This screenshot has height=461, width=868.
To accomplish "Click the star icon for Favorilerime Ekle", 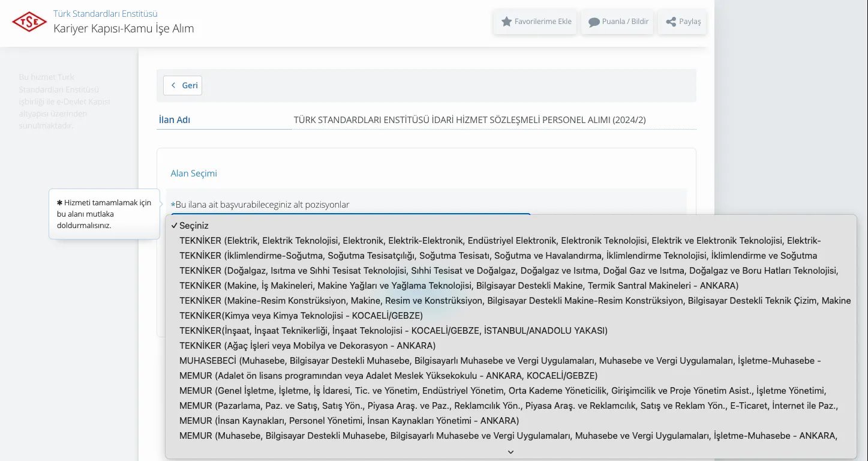I will click(506, 22).
